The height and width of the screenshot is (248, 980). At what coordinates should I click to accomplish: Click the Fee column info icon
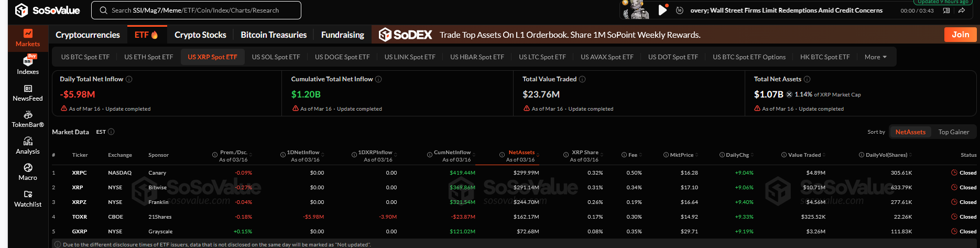tap(624, 155)
